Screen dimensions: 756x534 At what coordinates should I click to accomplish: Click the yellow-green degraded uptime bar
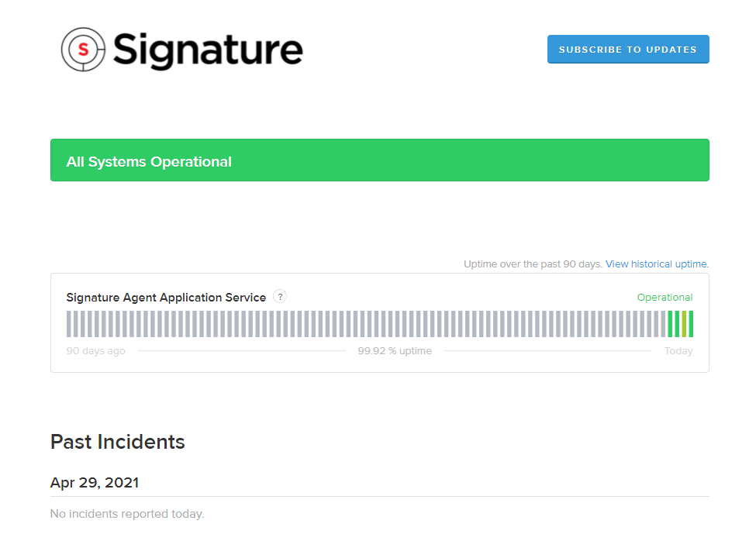(684, 324)
